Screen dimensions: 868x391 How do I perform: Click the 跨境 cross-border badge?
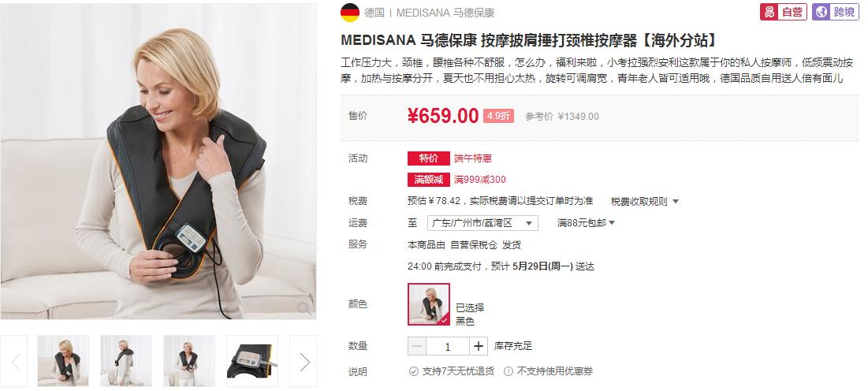(836, 12)
